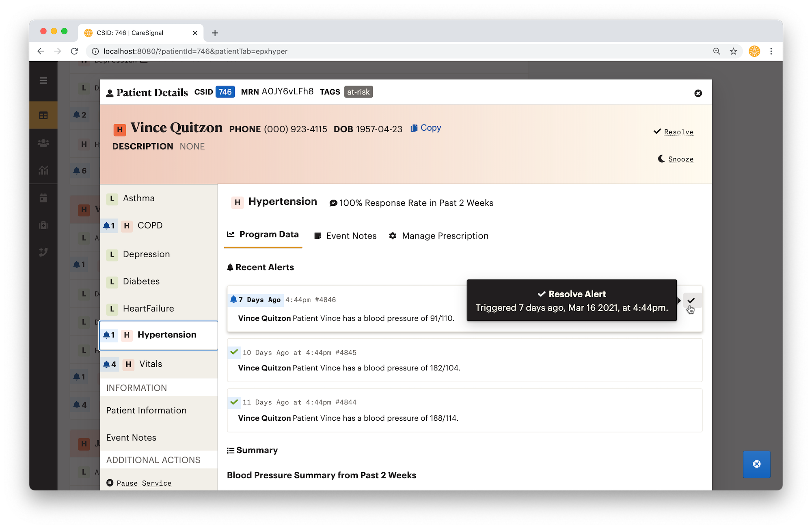
Task: Select Depression program in sidebar
Action: tap(159, 254)
